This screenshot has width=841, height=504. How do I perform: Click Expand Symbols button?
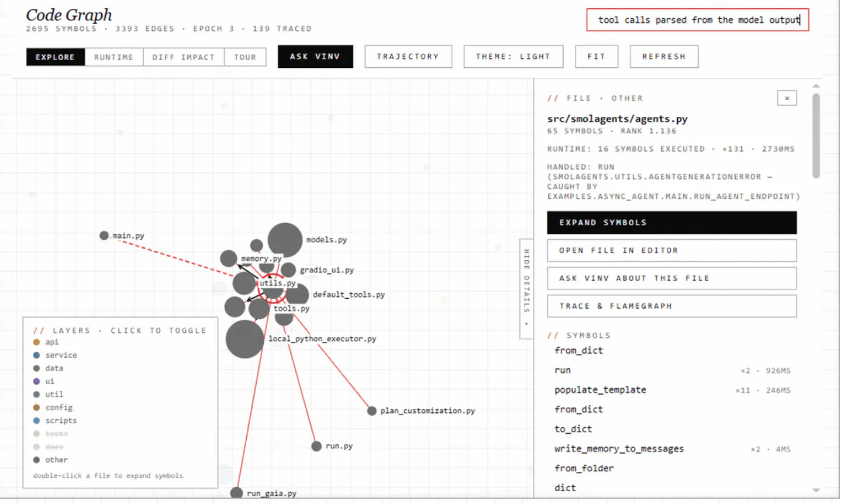pyautogui.click(x=672, y=223)
